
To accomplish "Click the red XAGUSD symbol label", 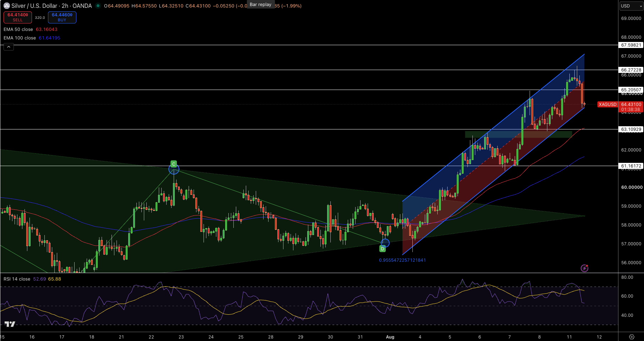I will click(x=607, y=105).
